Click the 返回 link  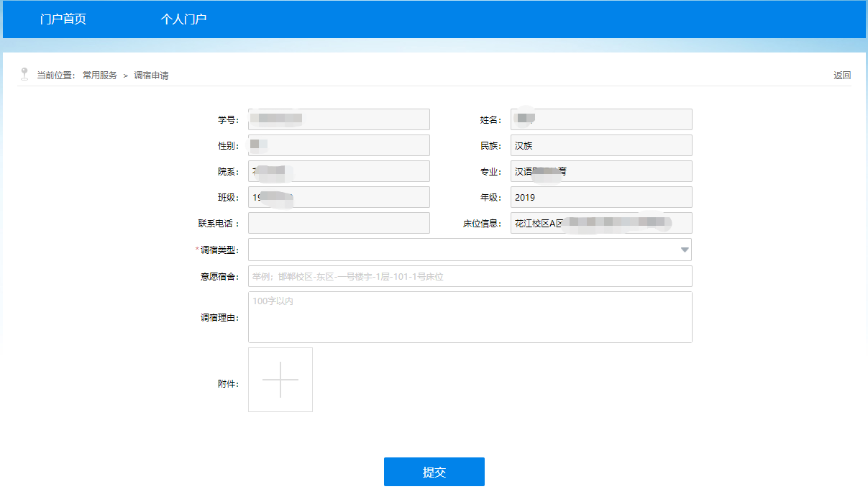coord(841,76)
